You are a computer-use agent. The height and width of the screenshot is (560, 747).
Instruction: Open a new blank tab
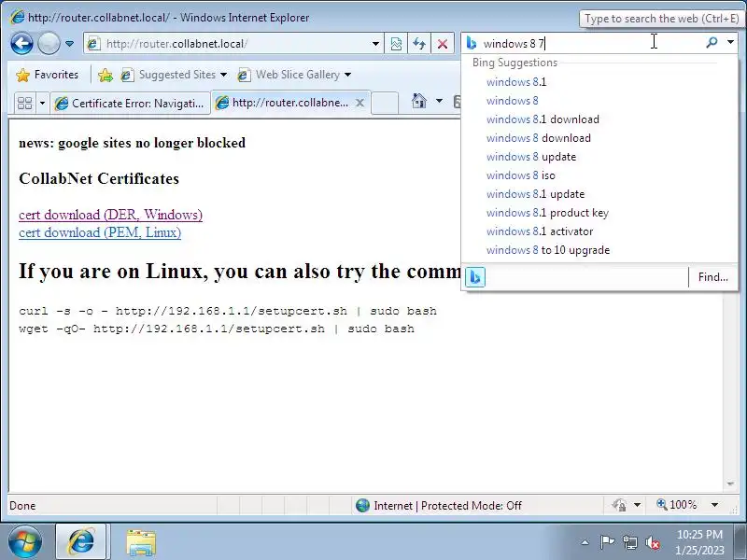coord(384,103)
